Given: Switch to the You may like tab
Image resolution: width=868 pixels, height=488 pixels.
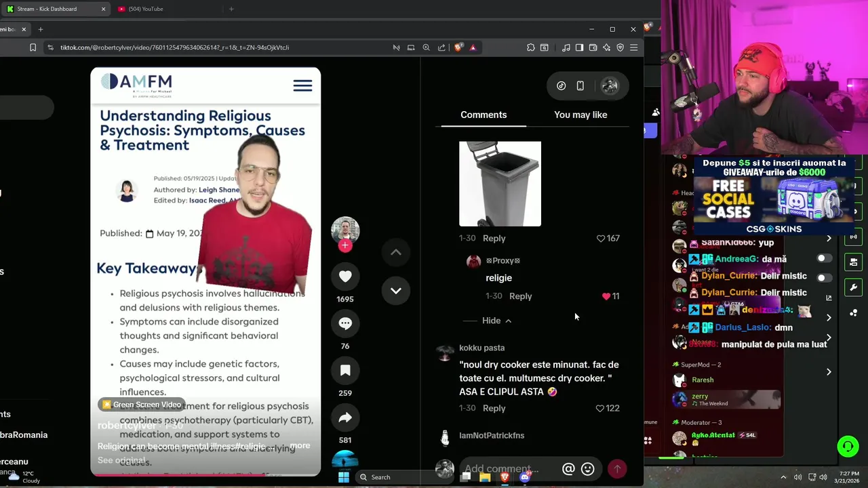Looking at the screenshot, I should pos(580,115).
